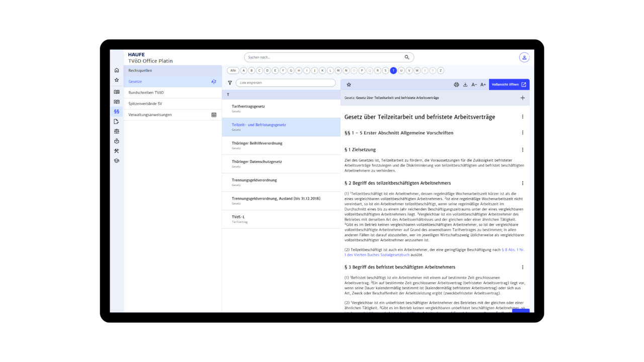Open the graduation cap sidebar section
Image resolution: width=644 pixels, height=362 pixels.
(x=117, y=161)
